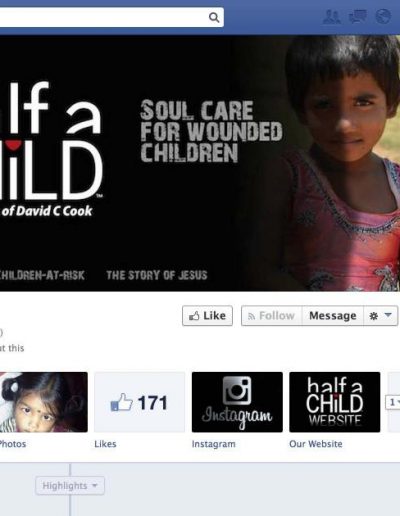400x516 pixels.
Task: Open the notifications globe icon
Action: point(383,17)
